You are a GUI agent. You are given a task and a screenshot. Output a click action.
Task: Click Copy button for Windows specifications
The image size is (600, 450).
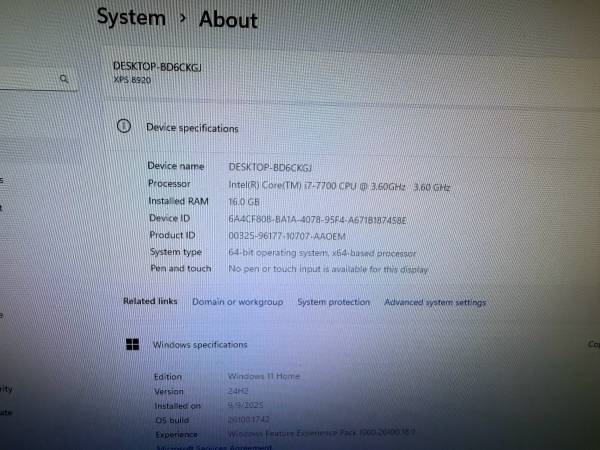tap(593, 344)
